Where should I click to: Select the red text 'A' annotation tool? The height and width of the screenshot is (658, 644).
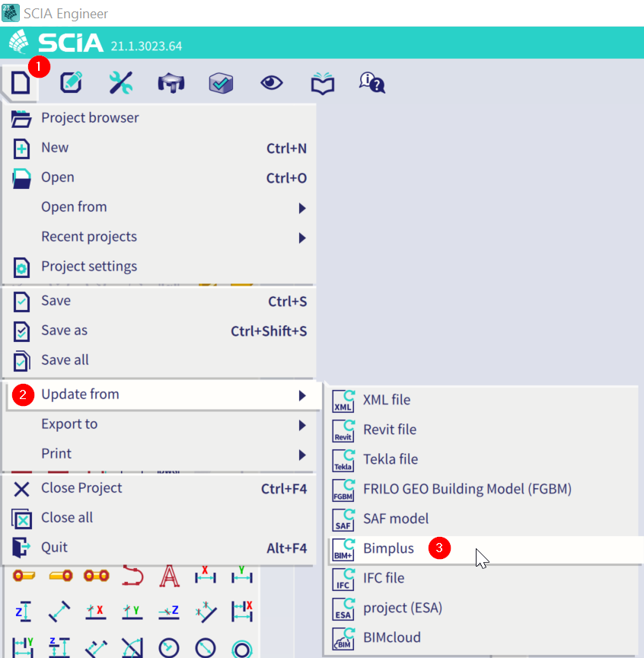[x=169, y=577]
